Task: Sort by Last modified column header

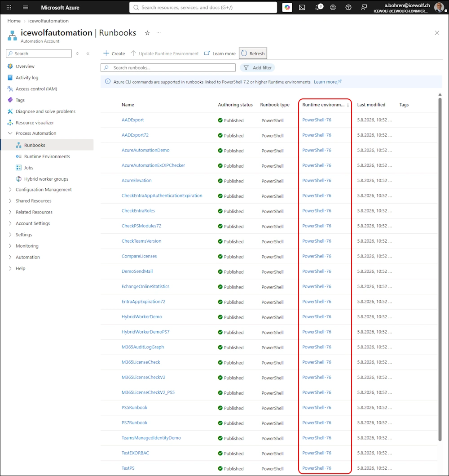Action: pyautogui.click(x=371, y=105)
